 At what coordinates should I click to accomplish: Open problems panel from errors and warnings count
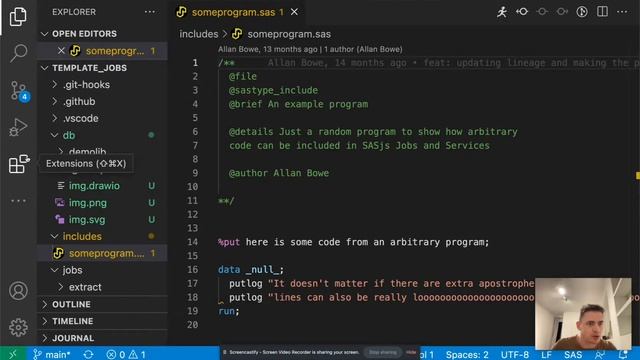(126, 354)
